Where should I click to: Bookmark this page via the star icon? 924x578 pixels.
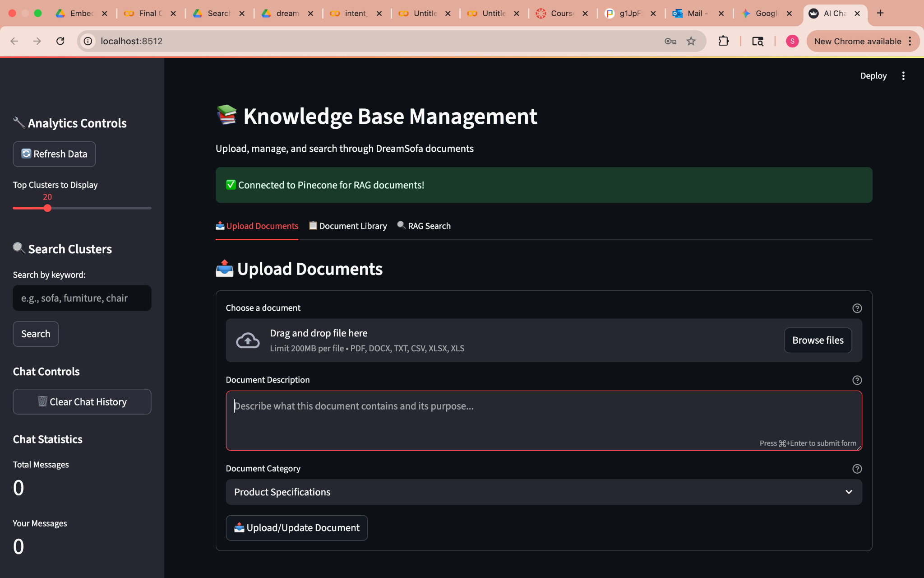click(691, 41)
